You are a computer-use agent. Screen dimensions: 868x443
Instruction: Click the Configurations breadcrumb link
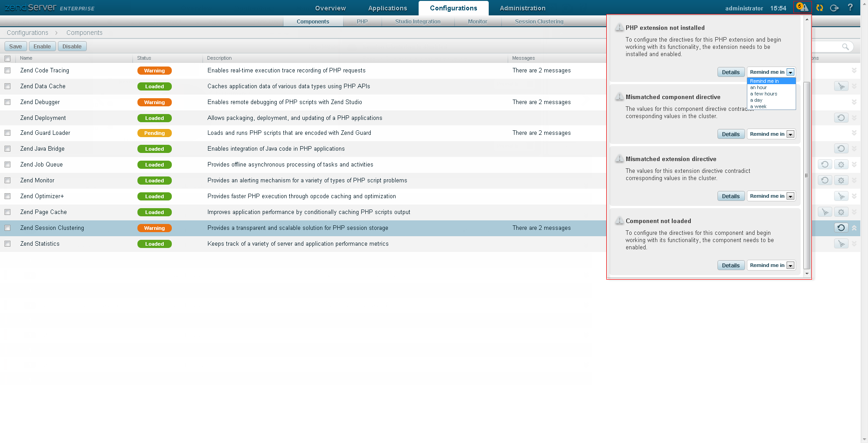[x=28, y=33]
